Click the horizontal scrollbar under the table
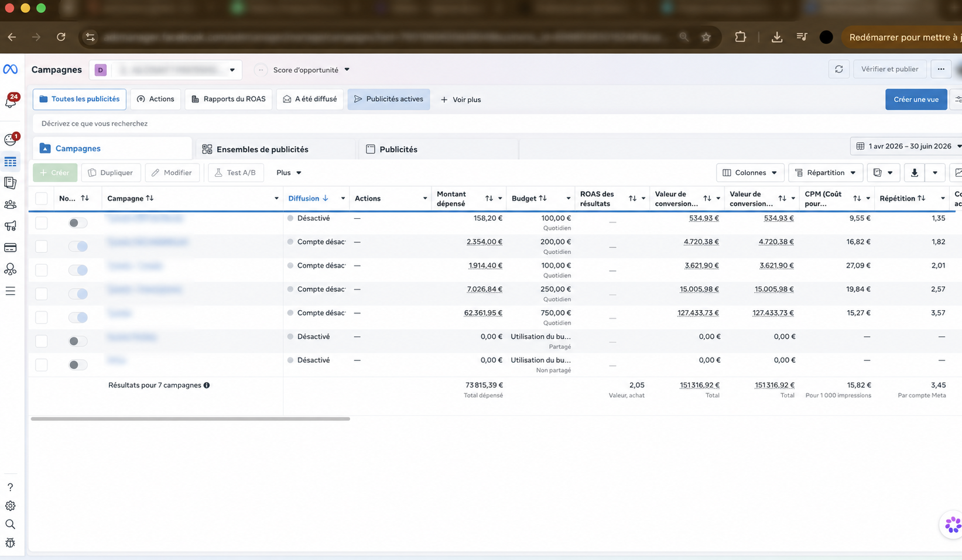 190,419
